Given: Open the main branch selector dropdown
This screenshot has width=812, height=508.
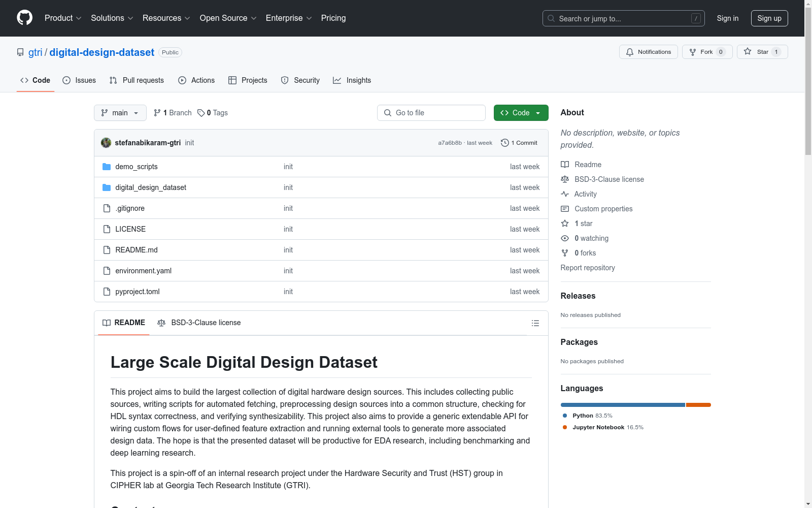Looking at the screenshot, I should (x=120, y=113).
